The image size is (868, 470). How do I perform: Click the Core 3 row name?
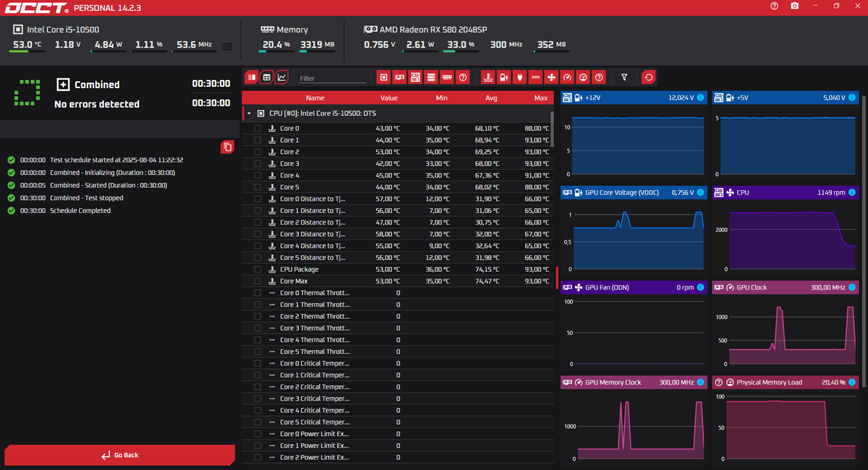click(x=290, y=163)
